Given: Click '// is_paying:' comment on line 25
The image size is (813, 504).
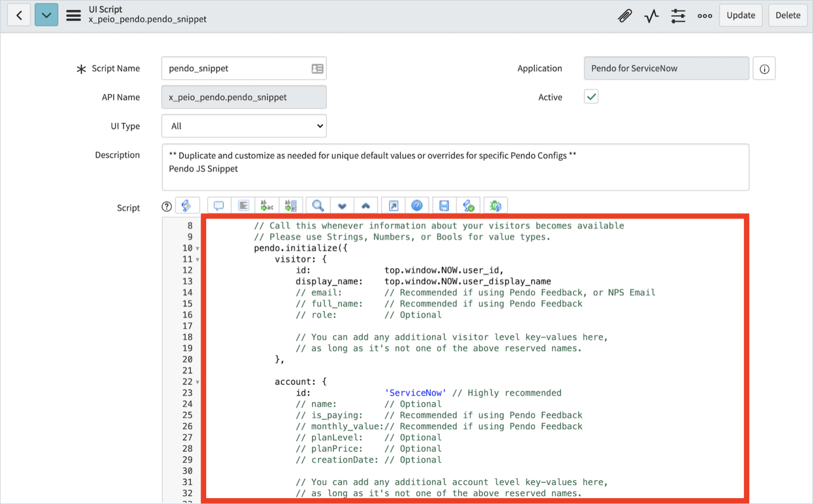Looking at the screenshot, I should coord(329,415).
